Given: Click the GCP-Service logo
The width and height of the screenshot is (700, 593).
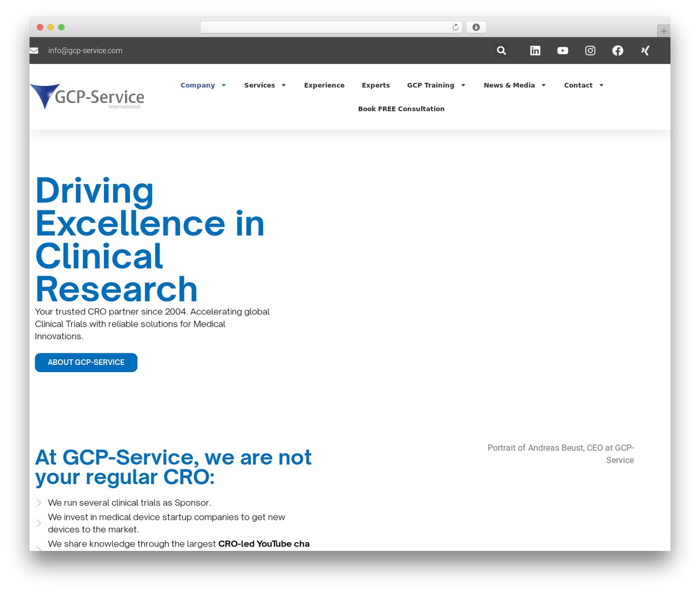Looking at the screenshot, I should [x=87, y=96].
